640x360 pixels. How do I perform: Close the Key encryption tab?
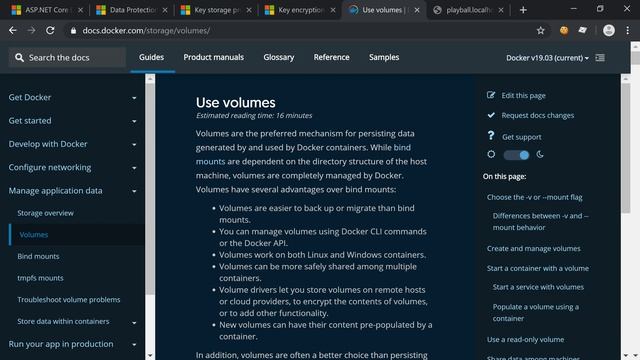pos(333,10)
